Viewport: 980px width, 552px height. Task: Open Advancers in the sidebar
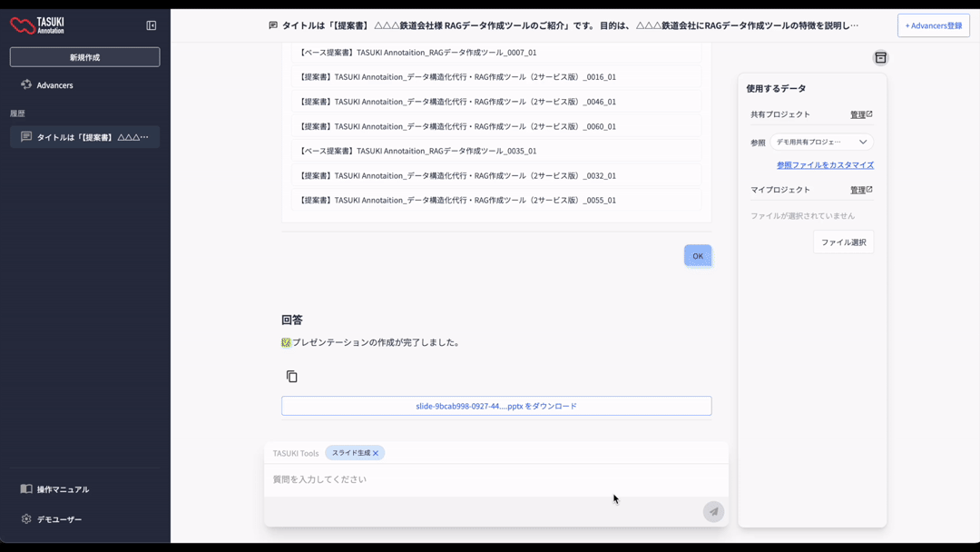point(54,85)
